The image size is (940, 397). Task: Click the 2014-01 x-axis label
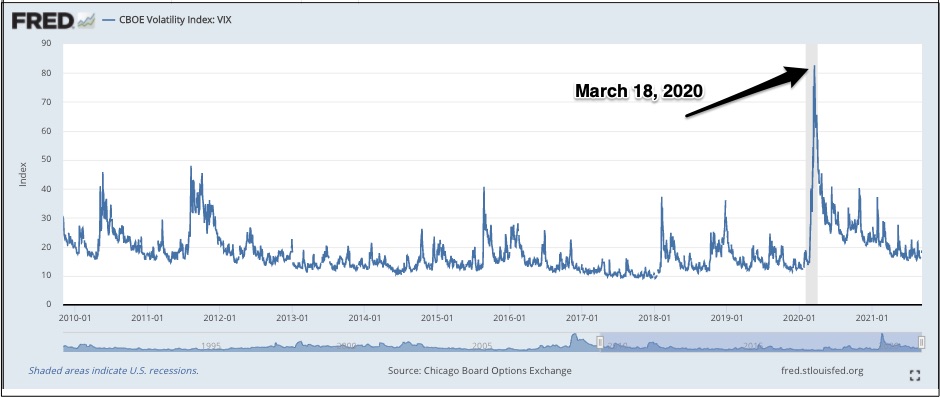[364, 317]
